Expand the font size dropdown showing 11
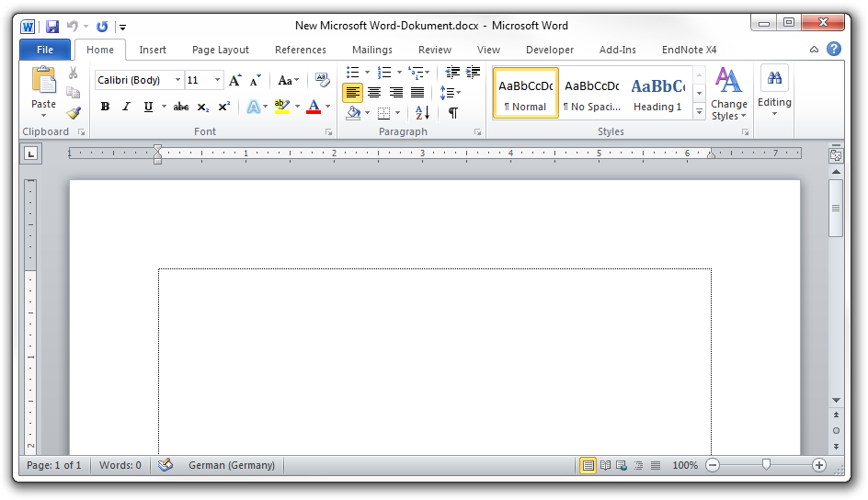Screen dimensions: 868x500 click(x=217, y=80)
